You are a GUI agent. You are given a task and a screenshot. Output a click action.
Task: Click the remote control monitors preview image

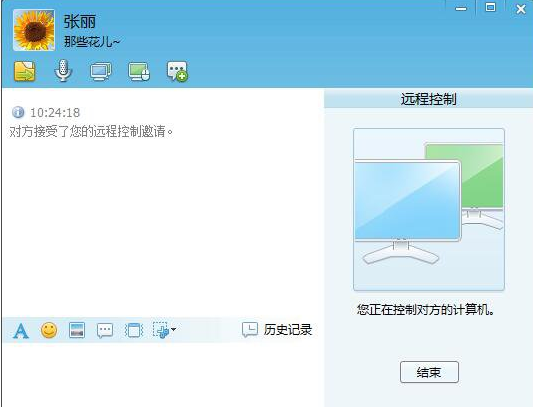(429, 209)
